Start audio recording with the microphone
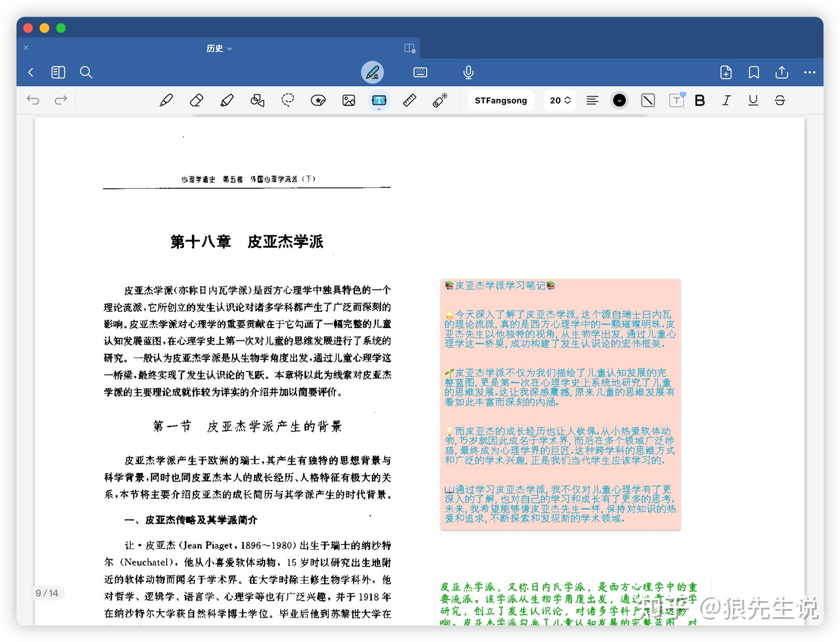Image resolution: width=840 pixels, height=642 pixels. point(468,73)
